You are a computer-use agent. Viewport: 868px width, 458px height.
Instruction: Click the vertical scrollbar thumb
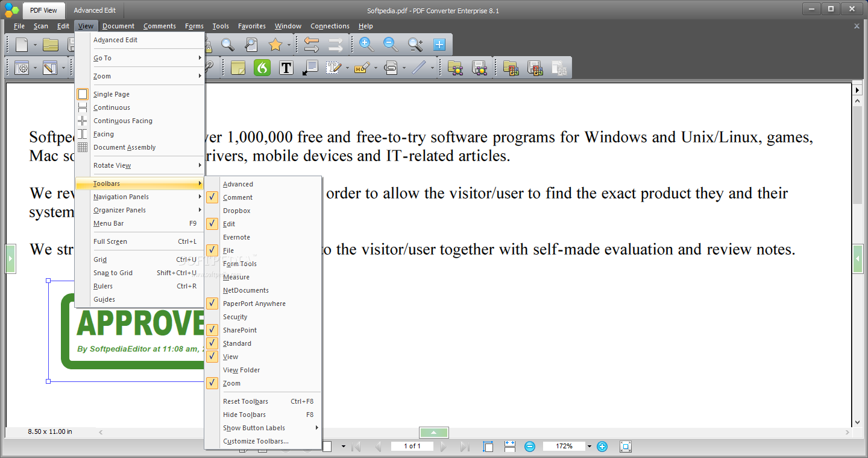[x=857, y=154]
